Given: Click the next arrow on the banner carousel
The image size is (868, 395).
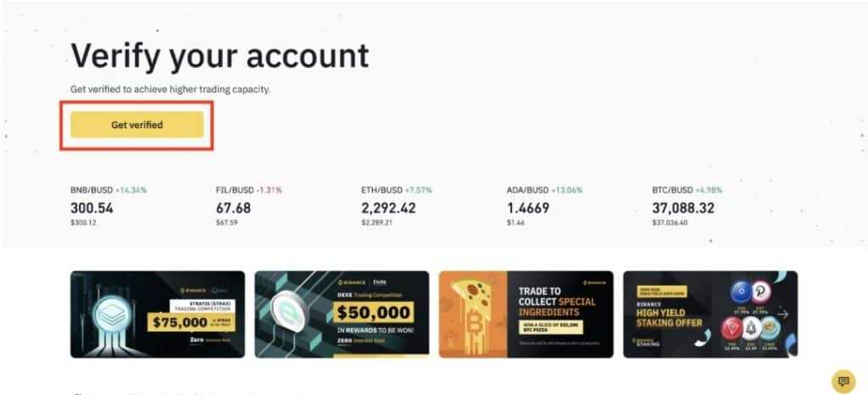Looking at the screenshot, I should [782, 314].
